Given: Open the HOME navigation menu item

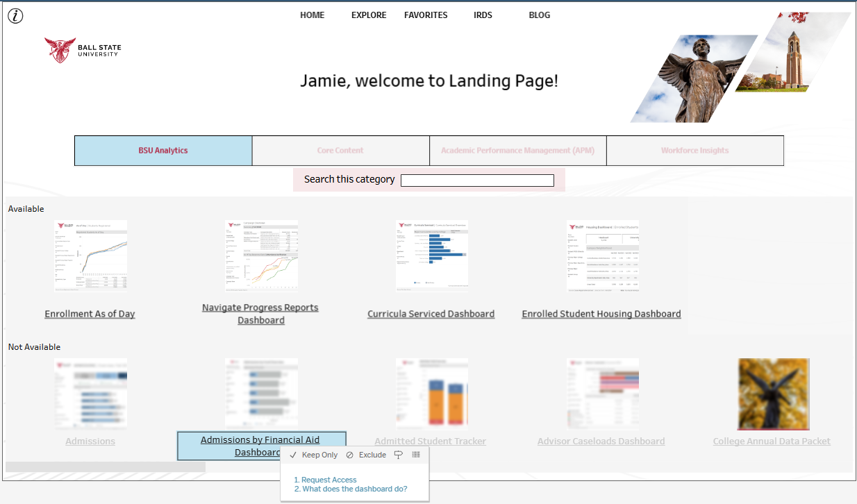Looking at the screenshot, I should (312, 15).
